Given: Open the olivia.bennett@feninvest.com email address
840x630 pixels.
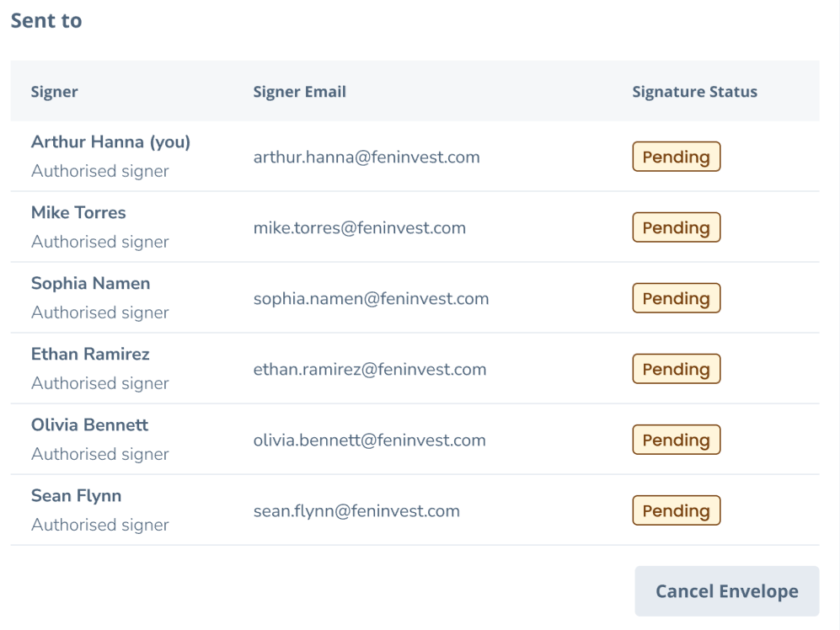Looking at the screenshot, I should (369, 440).
